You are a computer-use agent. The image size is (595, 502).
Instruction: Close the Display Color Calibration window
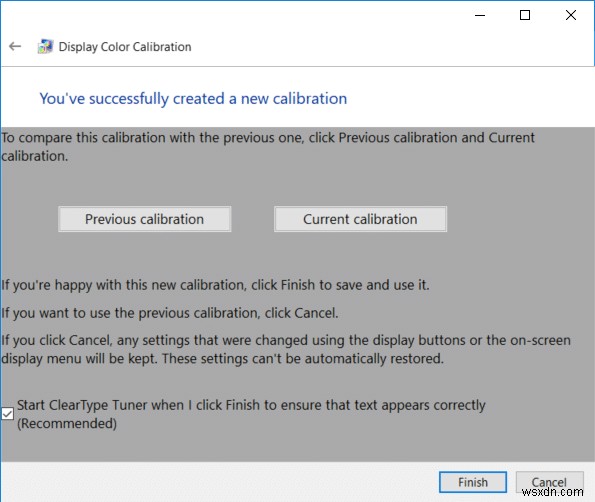pos(571,16)
